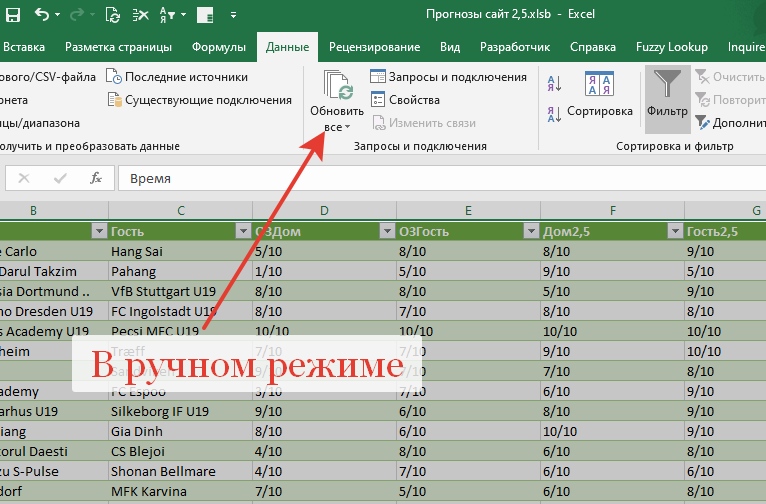Undo the last action
Screen dimensions: 766x504
42,15
